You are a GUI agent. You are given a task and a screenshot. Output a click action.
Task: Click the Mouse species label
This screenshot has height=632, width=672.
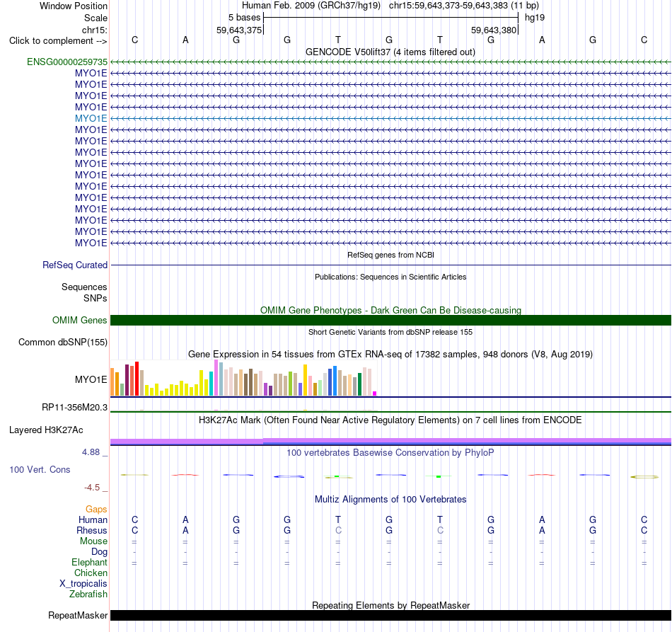pos(94,541)
